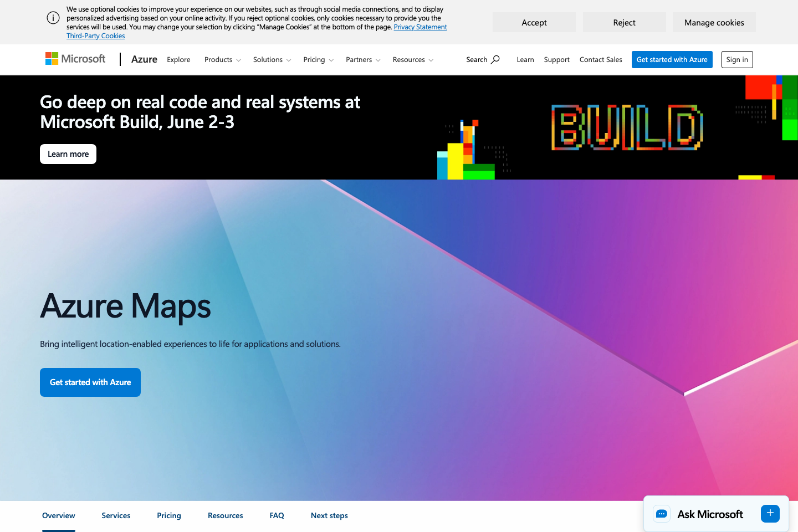Screen dimensions: 798x532
Task: Open the Privacy Statement link
Action: click(x=420, y=27)
